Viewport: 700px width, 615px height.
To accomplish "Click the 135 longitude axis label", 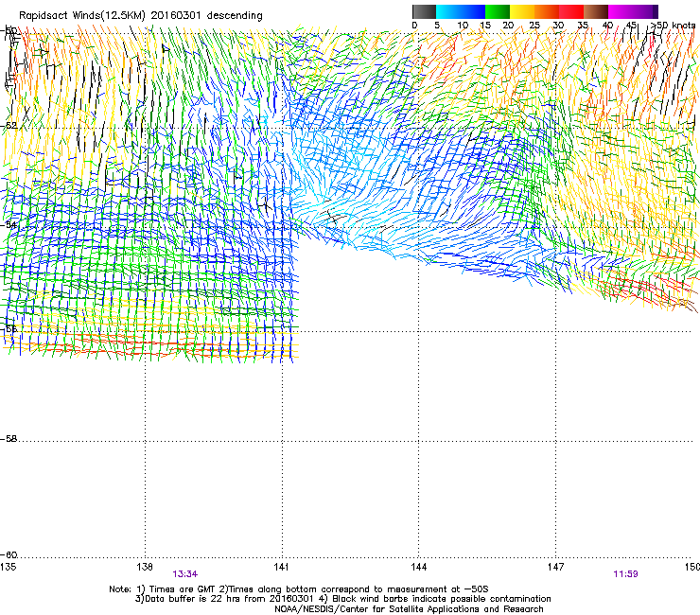I will point(8,567).
